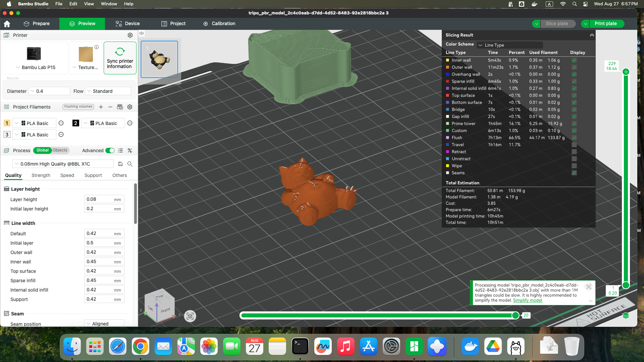Search process settings with magnifier icon
The width and height of the screenshot is (644, 362).
point(130,164)
